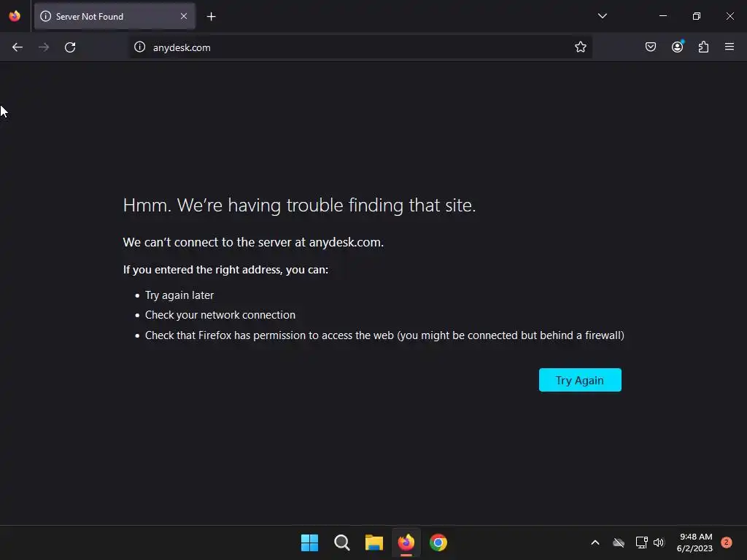Open site information icon in address bar

pos(139,47)
